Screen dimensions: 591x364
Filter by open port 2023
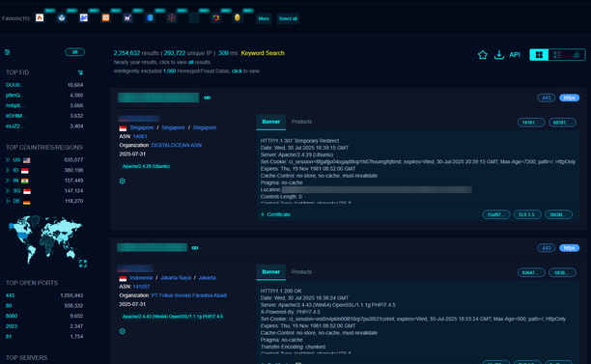[x=12, y=326]
